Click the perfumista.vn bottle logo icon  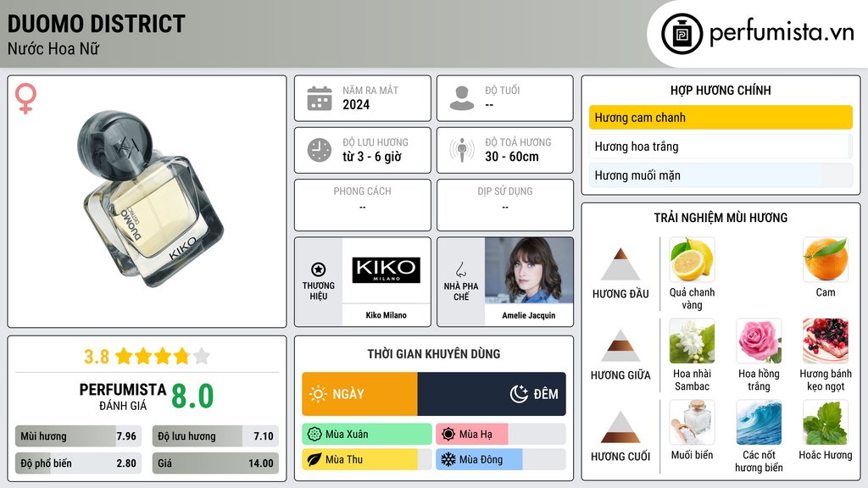(x=682, y=34)
